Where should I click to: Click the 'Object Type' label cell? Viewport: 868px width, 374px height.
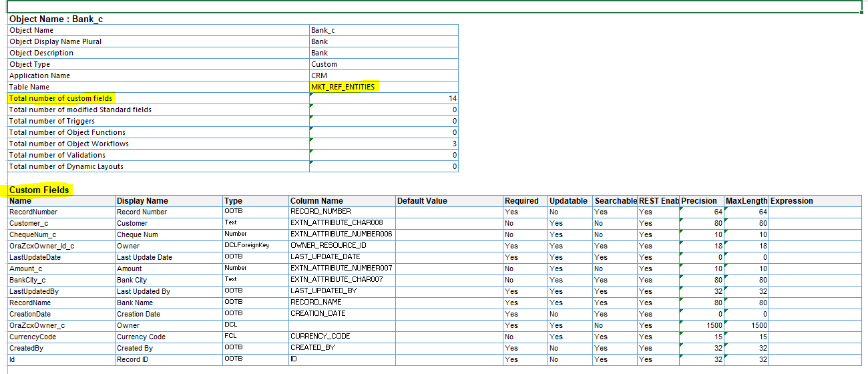[x=158, y=64]
